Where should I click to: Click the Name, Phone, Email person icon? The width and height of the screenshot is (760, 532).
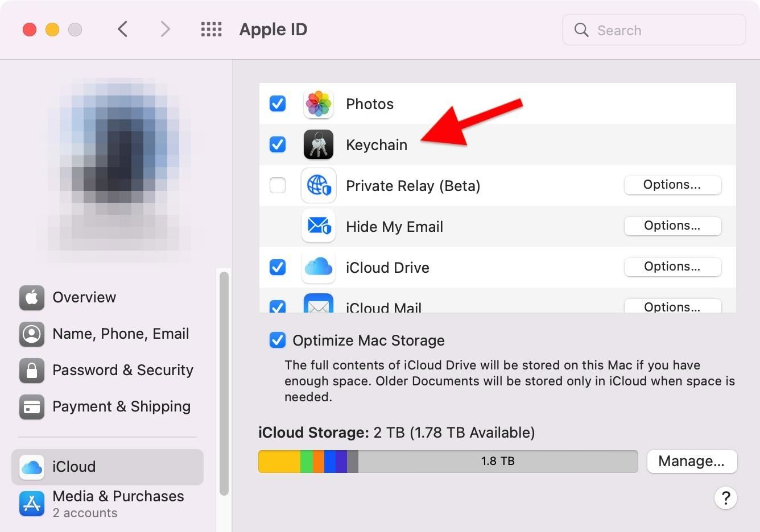coord(32,334)
